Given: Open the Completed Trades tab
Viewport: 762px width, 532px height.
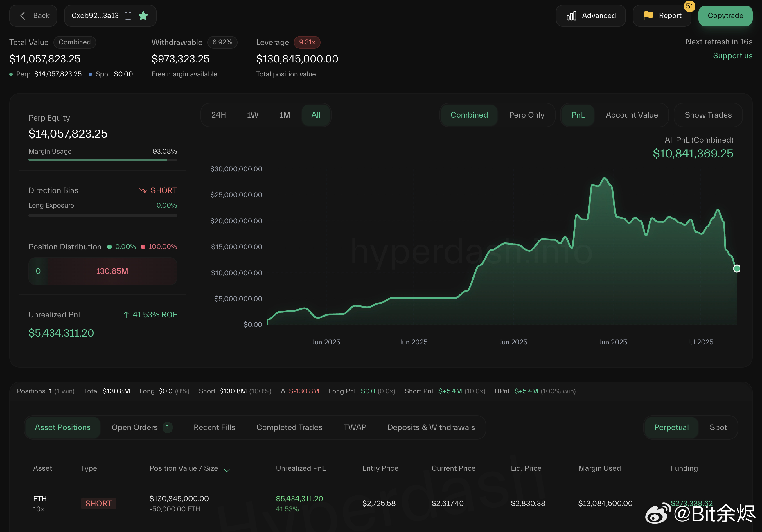Looking at the screenshot, I should [x=289, y=427].
